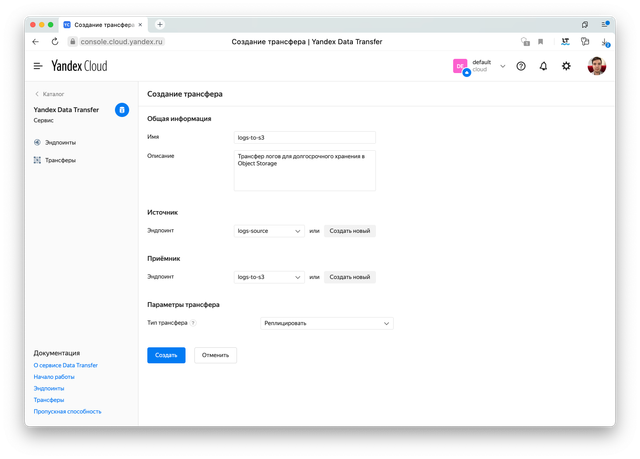
Task: Click the blue Data Transfer service icon
Action: (122, 110)
